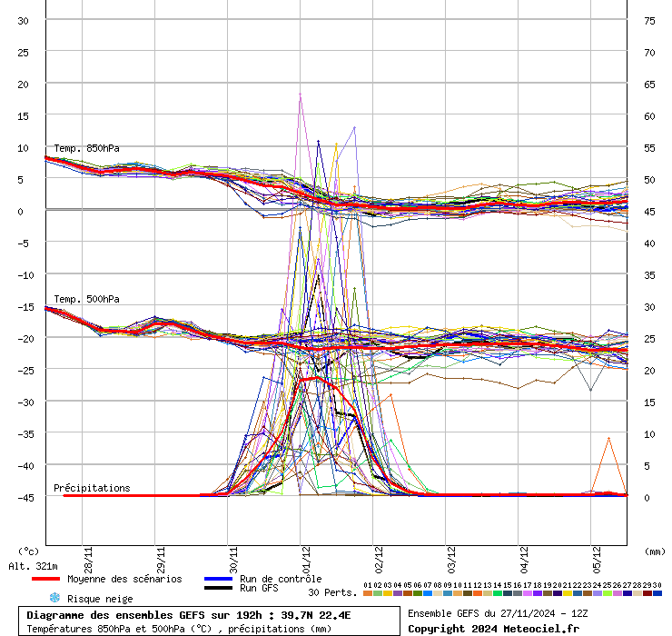Click the 'Précipitations' chart label
The height and width of the screenshot is (636, 672).
click(92, 488)
